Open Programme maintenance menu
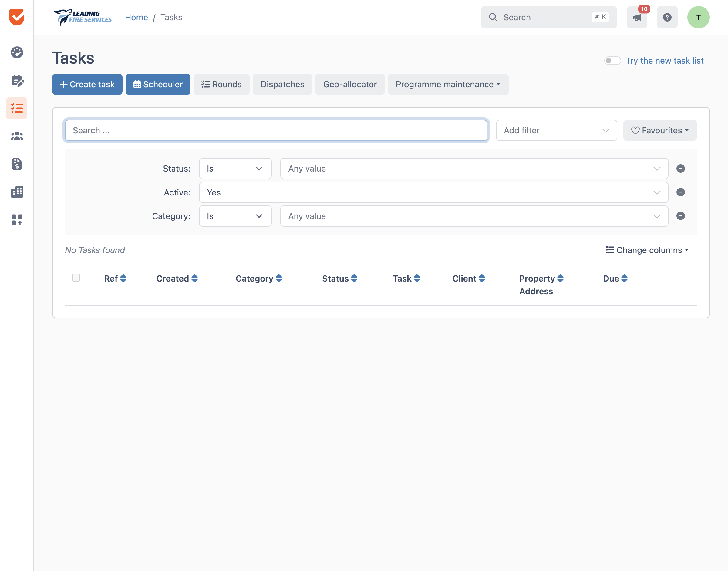 (448, 84)
